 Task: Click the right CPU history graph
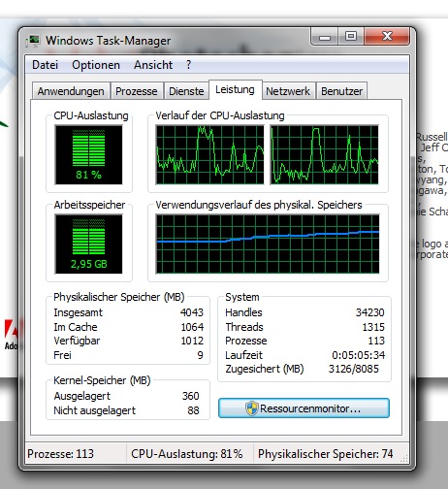[324, 155]
